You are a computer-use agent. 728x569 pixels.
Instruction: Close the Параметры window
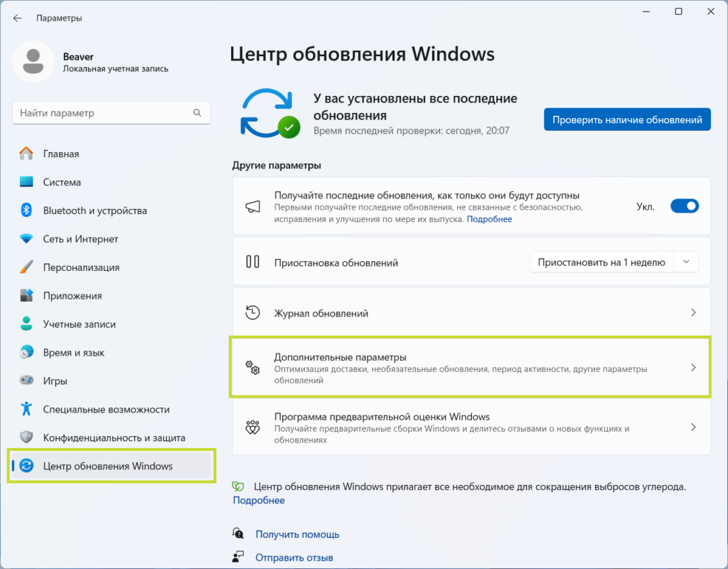point(711,11)
